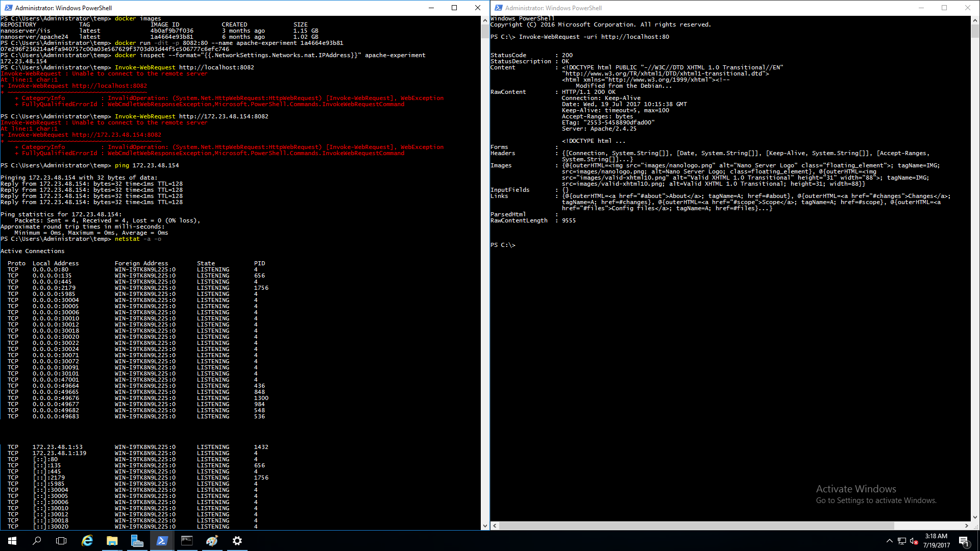Click the 'InputFields' label

click(x=510, y=190)
